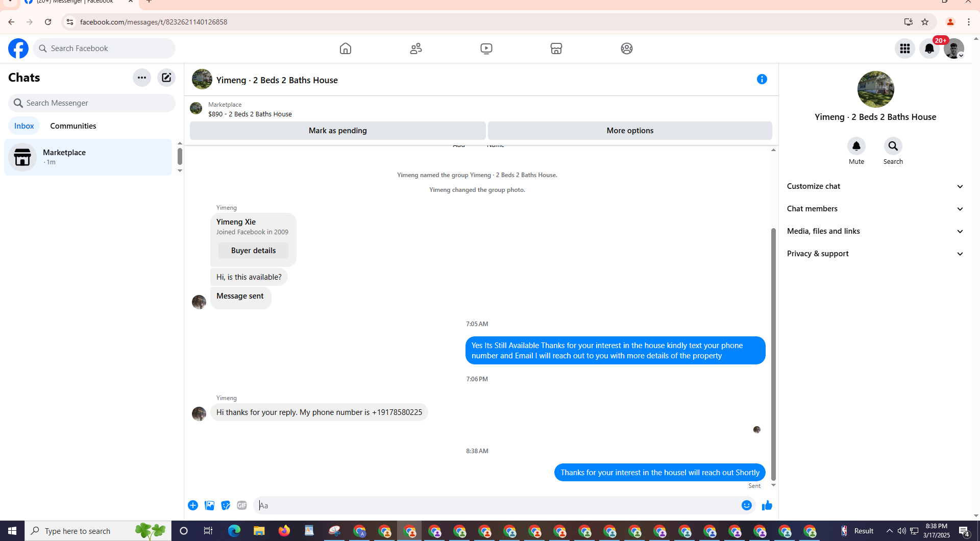Expand Customize chat section
Viewport: 980px width, 541px height.
(x=875, y=186)
